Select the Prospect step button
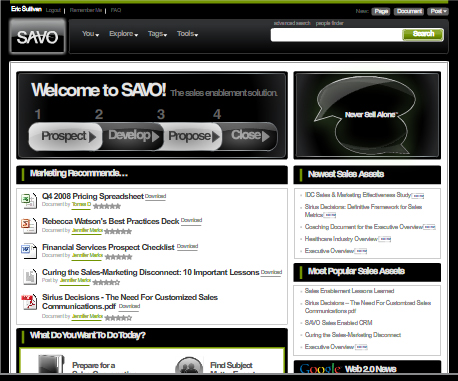 [x=66, y=136]
